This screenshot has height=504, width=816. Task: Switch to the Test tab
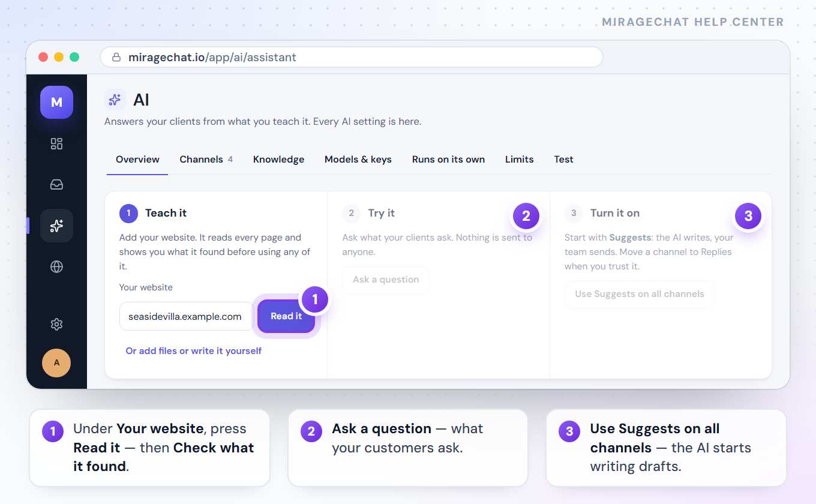click(x=563, y=160)
